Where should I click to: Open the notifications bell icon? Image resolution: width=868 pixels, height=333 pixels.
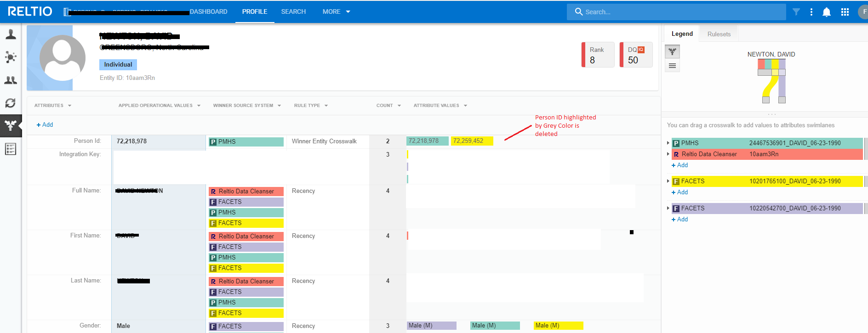click(x=827, y=12)
